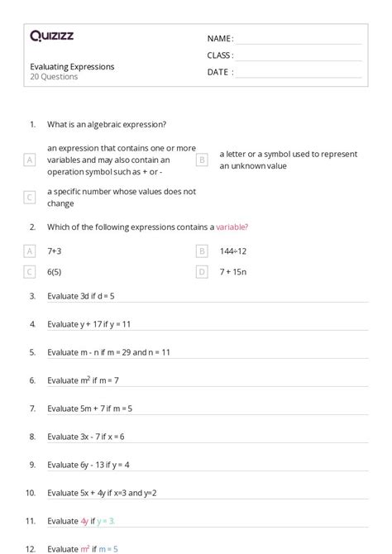Select checkbox B beside 144÷12
Screen dimensions: 392x554
coord(202,251)
